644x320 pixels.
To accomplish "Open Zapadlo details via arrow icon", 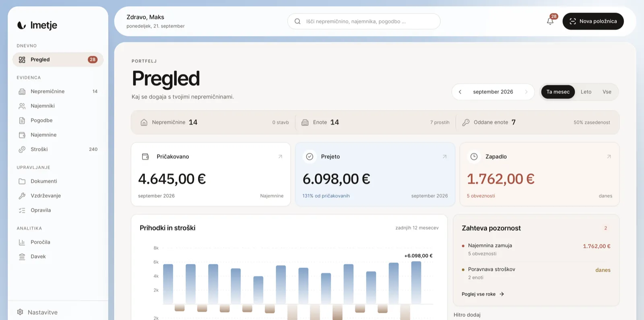I will pos(609,157).
